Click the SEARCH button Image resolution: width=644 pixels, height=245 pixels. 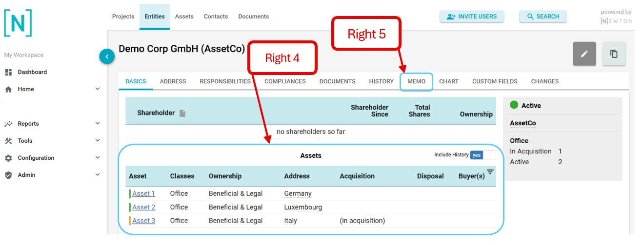543,17
